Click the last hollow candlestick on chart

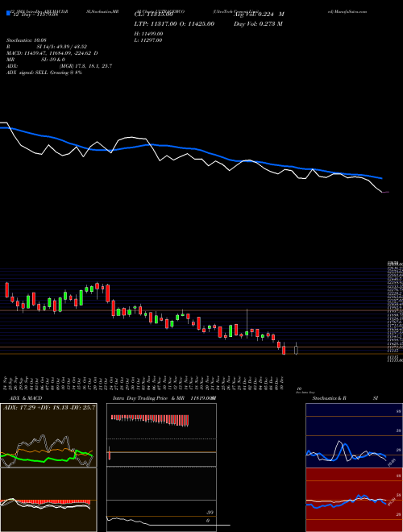(x=296, y=349)
